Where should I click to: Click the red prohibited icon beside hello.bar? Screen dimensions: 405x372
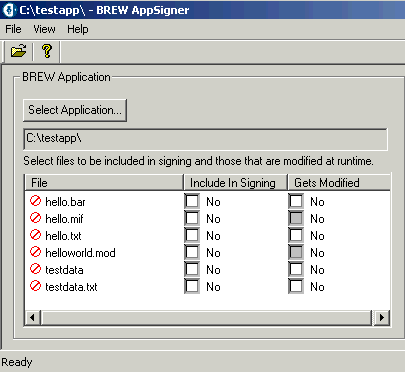pos(35,201)
